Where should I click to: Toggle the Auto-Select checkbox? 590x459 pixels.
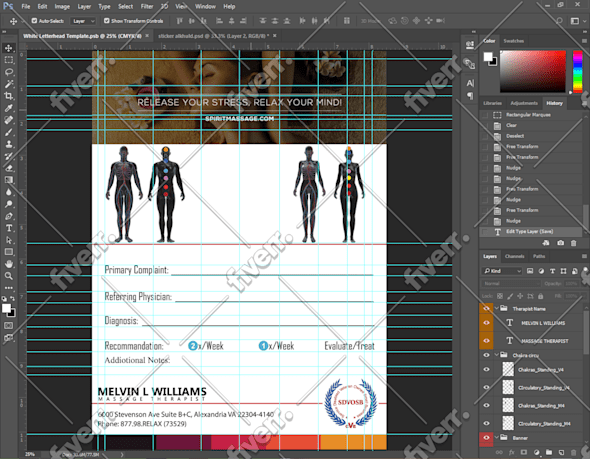(34, 21)
